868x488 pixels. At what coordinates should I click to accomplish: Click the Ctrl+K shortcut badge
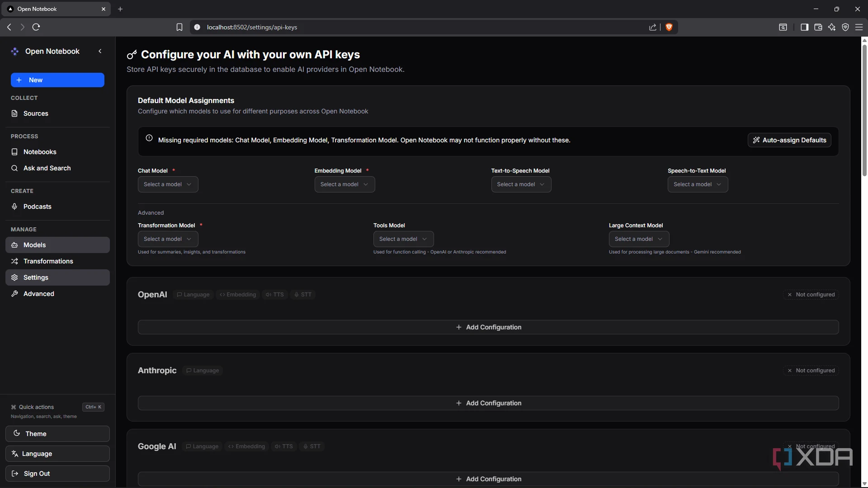[x=94, y=407]
